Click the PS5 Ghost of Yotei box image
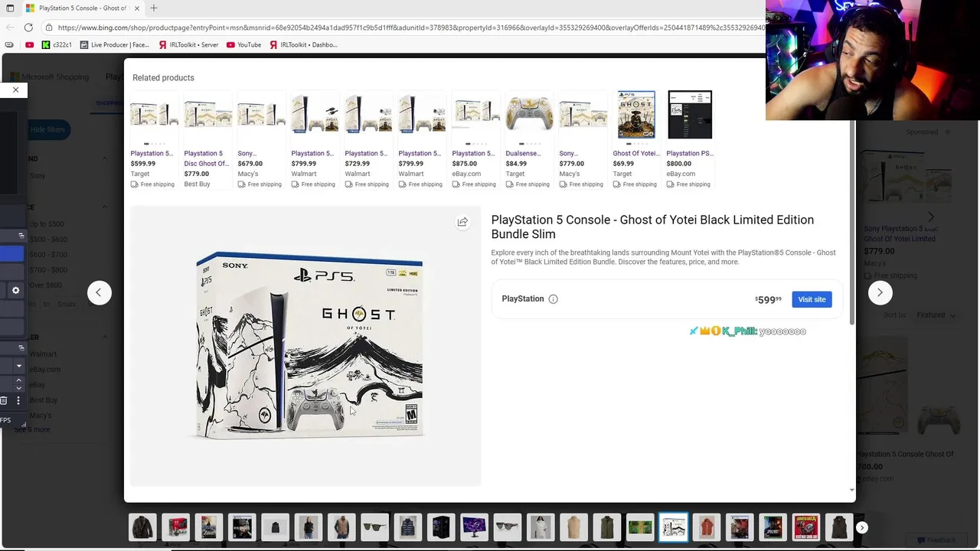Viewport: 980px width, 551px height. [x=309, y=345]
